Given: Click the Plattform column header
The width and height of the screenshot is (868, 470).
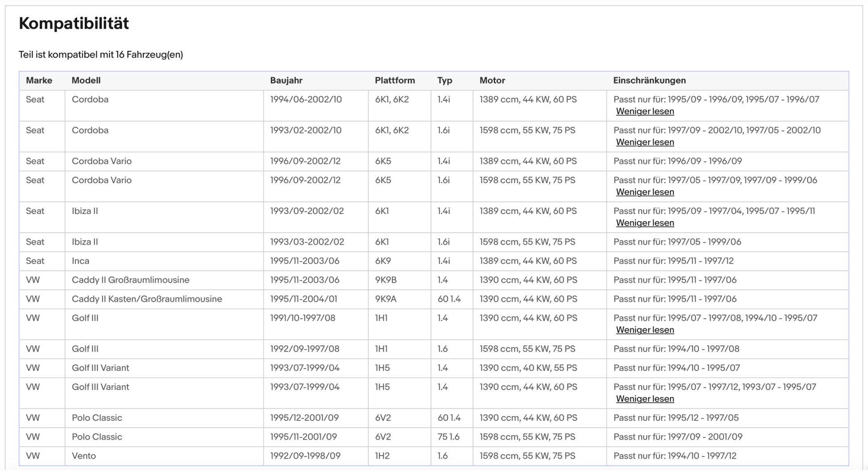Looking at the screenshot, I should pyautogui.click(x=395, y=81).
